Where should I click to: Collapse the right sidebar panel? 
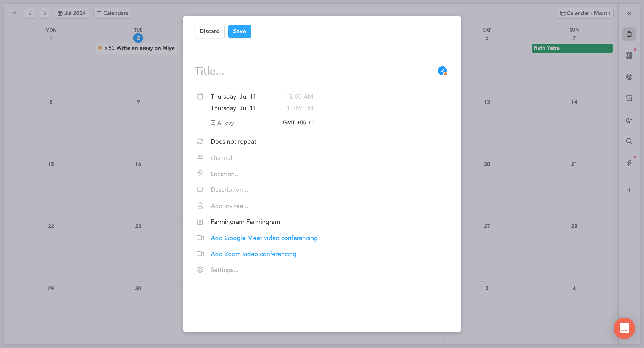pyautogui.click(x=629, y=13)
